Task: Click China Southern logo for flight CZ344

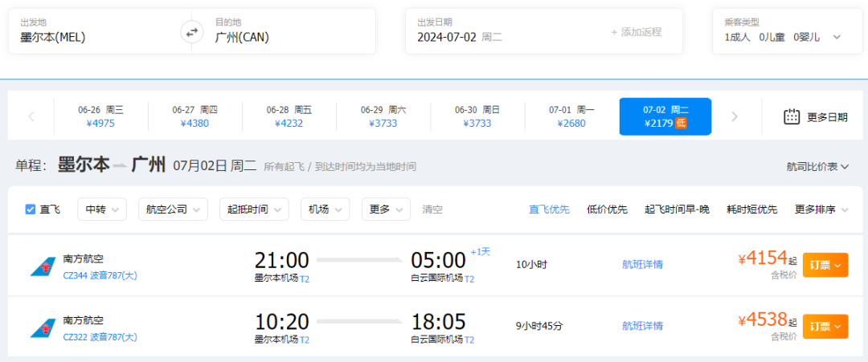Action: point(42,266)
